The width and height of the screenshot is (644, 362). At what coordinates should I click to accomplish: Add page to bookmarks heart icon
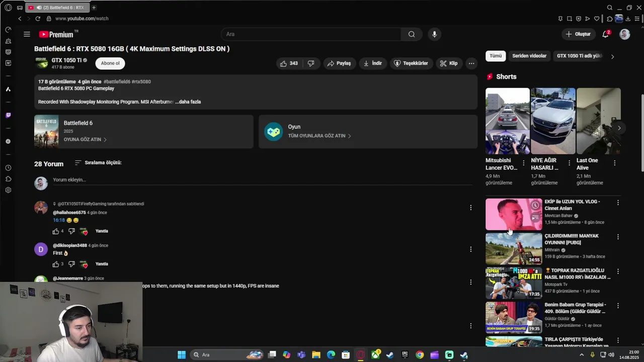597,19
